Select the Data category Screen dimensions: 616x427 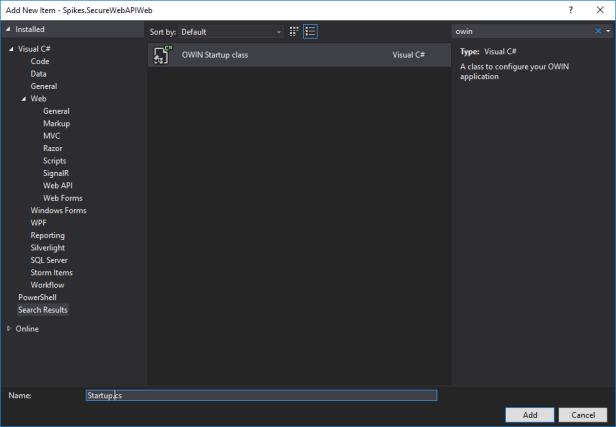[x=38, y=74]
